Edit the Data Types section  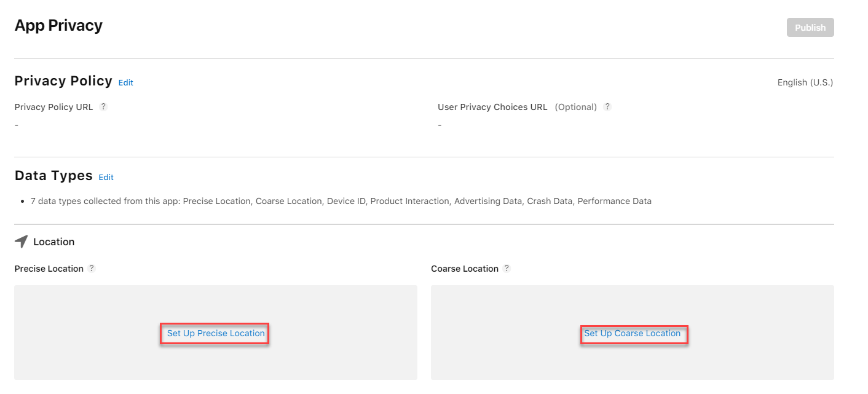[x=106, y=177]
